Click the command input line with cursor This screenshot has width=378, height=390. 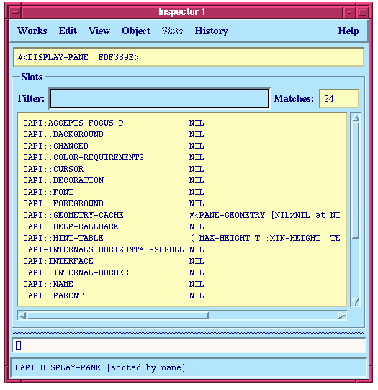click(189, 346)
